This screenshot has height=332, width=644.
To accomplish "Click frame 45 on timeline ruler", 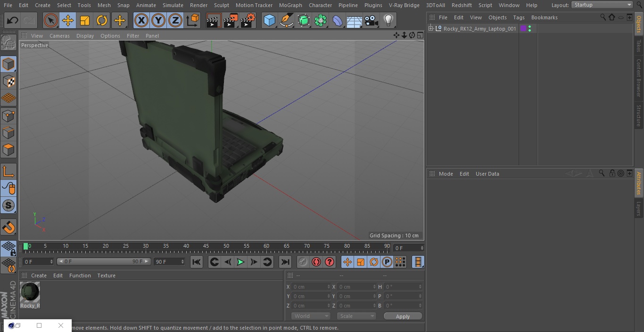I will click(x=206, y=246).
